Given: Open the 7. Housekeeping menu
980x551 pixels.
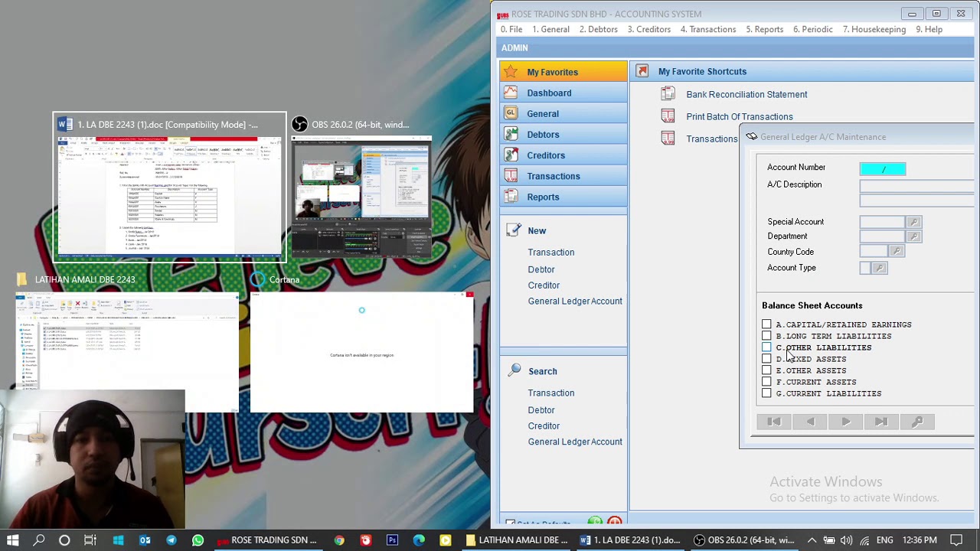Looking at the screenshot, I should [874, 29].
